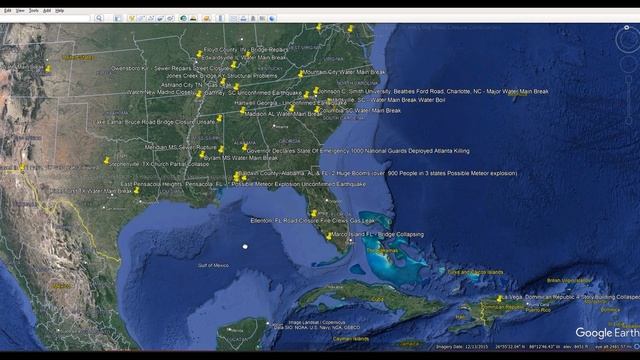
Task: Click the Ellenton FL Road Closure pin
Action: point(313,213)
